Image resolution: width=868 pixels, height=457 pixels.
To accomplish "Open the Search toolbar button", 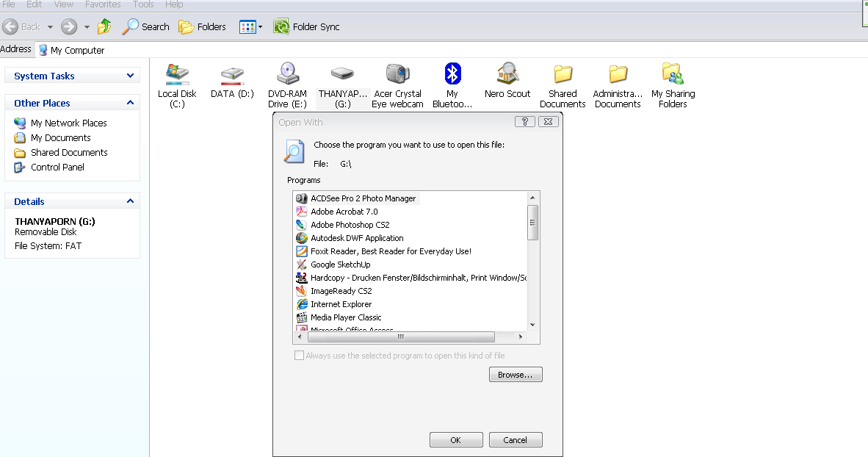I will (145, 26).
